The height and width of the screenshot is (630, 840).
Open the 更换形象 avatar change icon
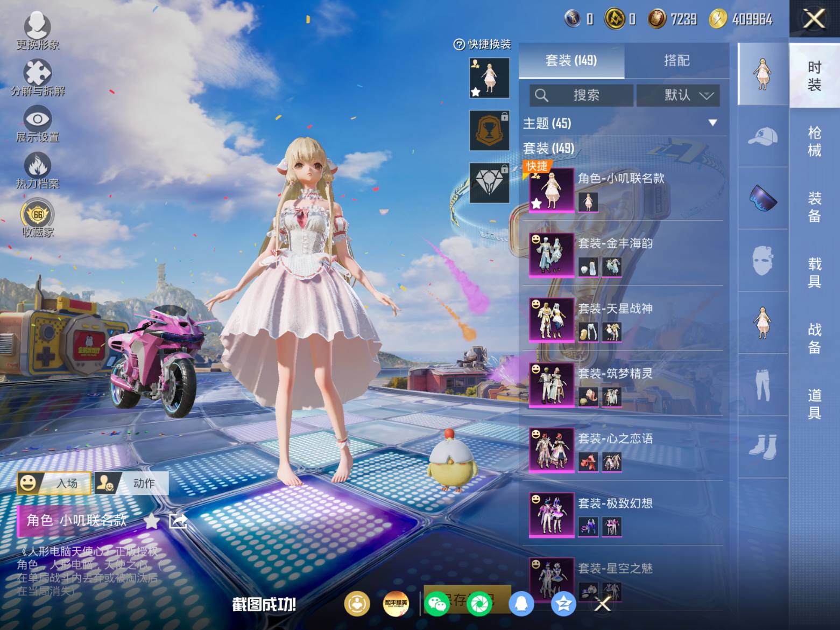tap(38, 30)
